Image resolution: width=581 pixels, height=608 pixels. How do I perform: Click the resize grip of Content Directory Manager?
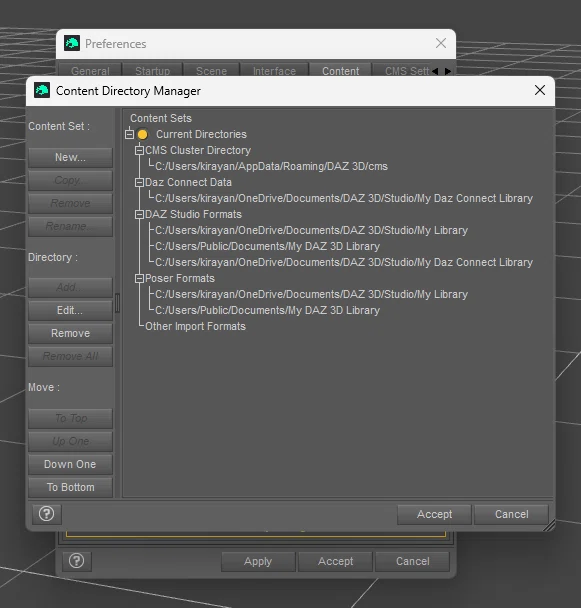[x=549, y=525]
